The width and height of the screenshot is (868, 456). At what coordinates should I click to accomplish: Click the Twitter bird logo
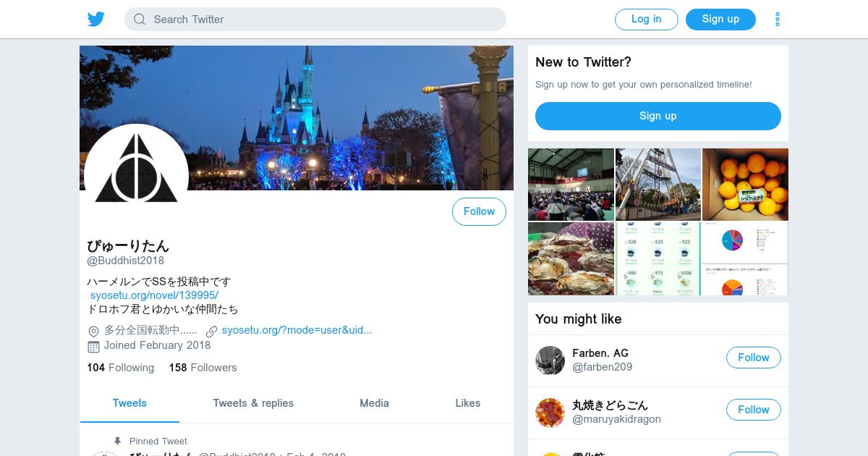click(96, 20)
